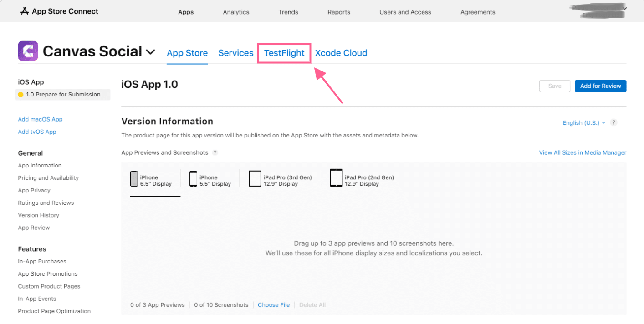Open the localization help question mark icon
The image size is (644, 324).
click(613, 122)
